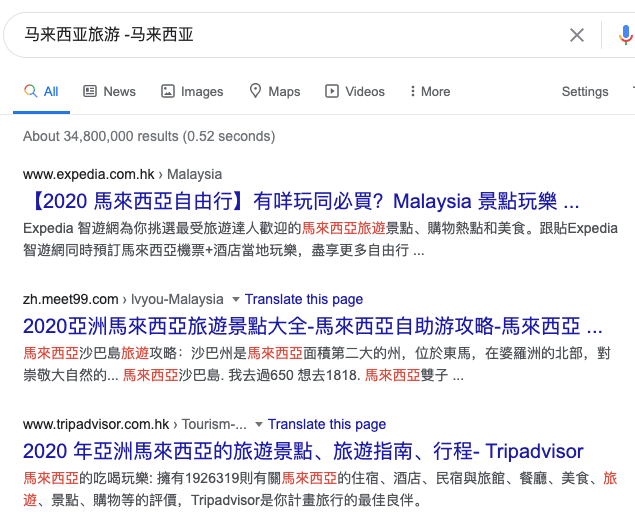The height and width of the screenshot is (519, 635).
Task: Click the www.tripadvisor.com.hk › Tourism URL text
Action: (135, 424)
